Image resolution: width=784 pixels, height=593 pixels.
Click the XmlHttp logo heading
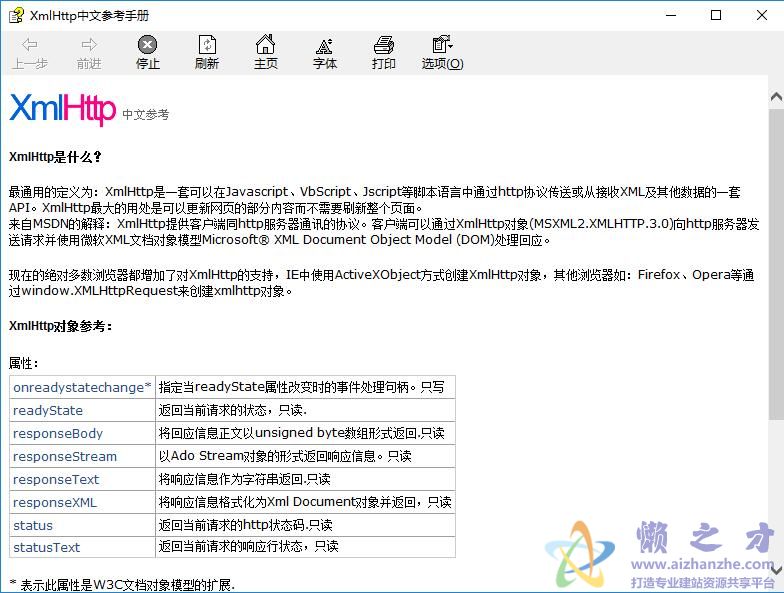62,109
